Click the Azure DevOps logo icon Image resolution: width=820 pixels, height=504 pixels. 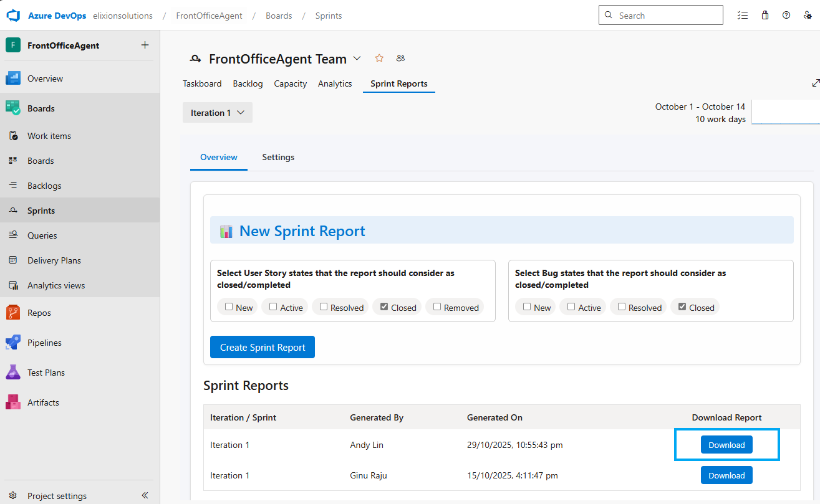click(14, 16)
